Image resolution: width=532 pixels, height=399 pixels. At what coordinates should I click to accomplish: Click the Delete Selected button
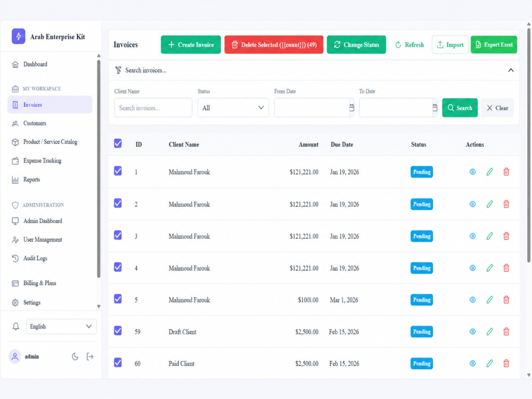click(274, 45)
